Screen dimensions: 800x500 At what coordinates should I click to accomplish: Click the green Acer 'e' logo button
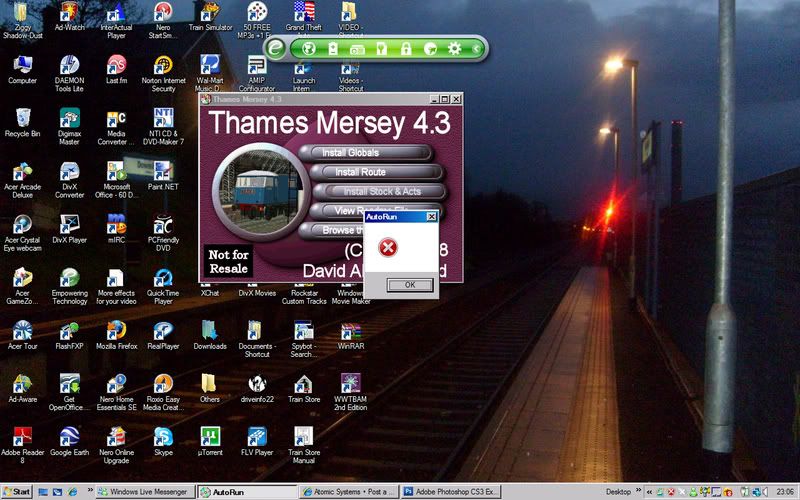coord(276,47)
